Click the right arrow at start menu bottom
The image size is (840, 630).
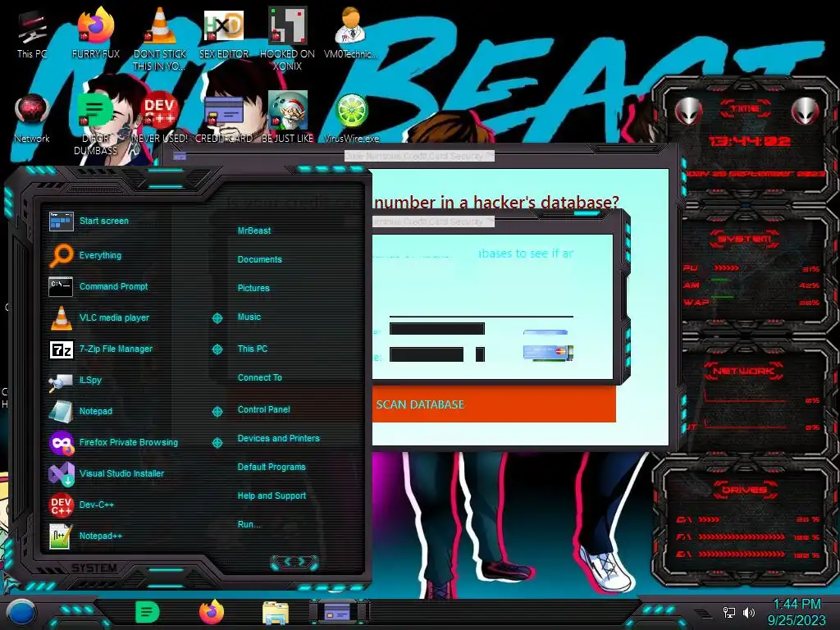pyautogui.click(x=303, y=562)
